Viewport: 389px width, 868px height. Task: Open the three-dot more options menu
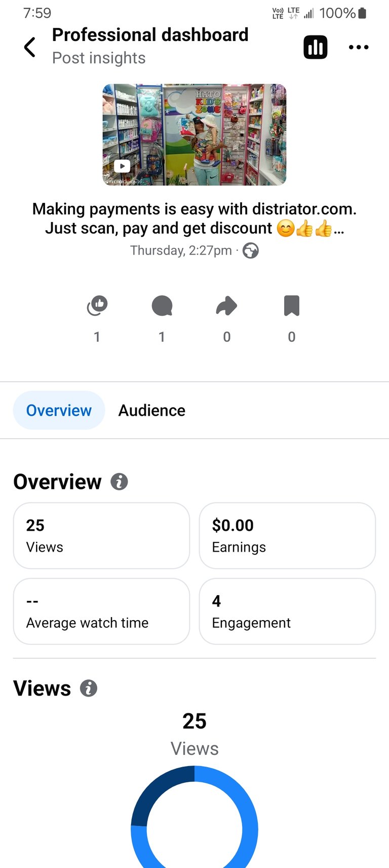tap(359, 47)
